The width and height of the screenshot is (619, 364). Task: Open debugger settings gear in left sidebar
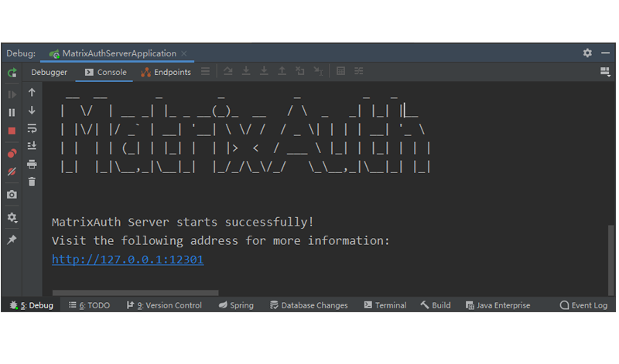pos(12,218)
